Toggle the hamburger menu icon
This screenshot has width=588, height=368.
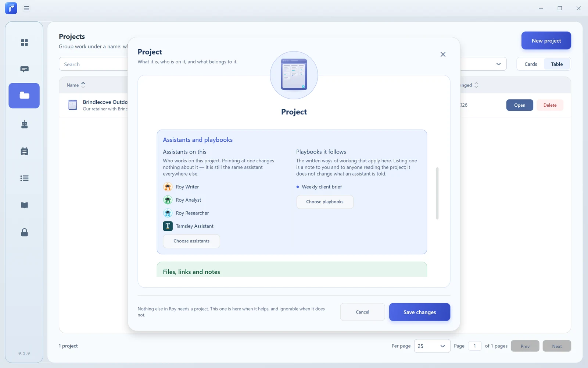click(x=26, y=8)
